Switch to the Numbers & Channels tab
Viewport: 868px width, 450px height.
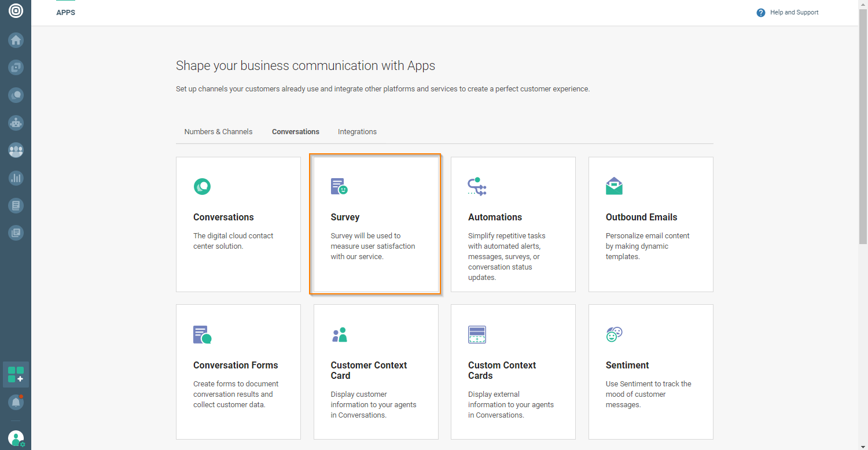(218, 132)
